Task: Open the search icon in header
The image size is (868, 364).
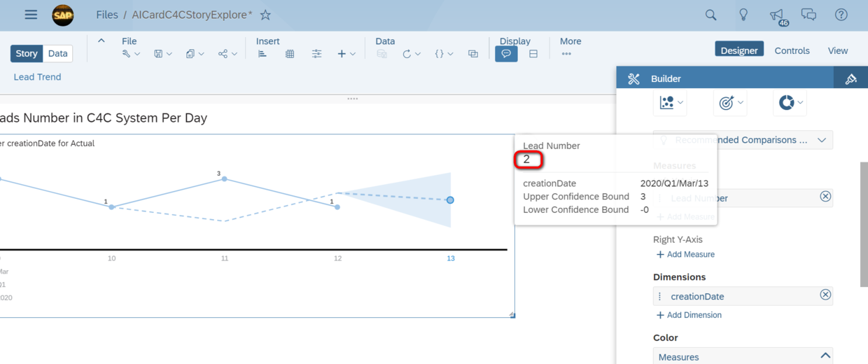Action: point(710,15)
